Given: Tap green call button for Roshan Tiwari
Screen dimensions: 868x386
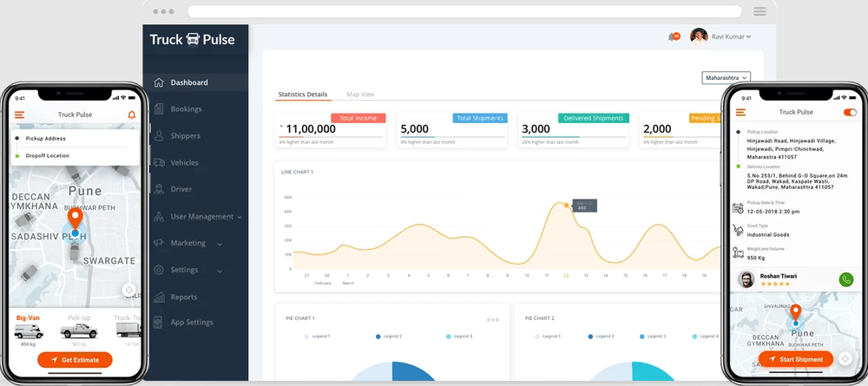Looking at the screenshot, I should tap(845, 279).
